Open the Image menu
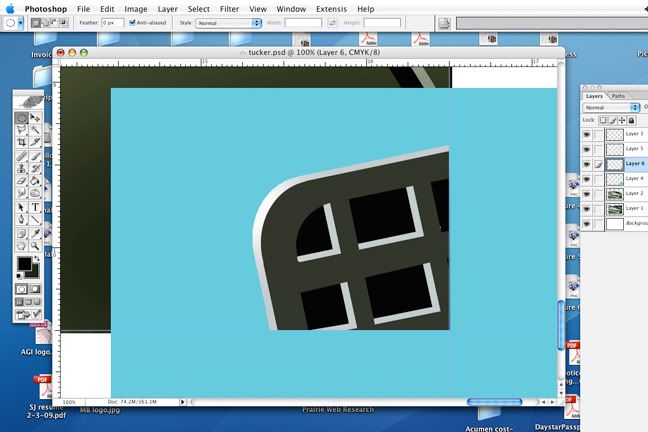Image resolution: width=648 pixels, height=432 pixels. pos(136,9)
